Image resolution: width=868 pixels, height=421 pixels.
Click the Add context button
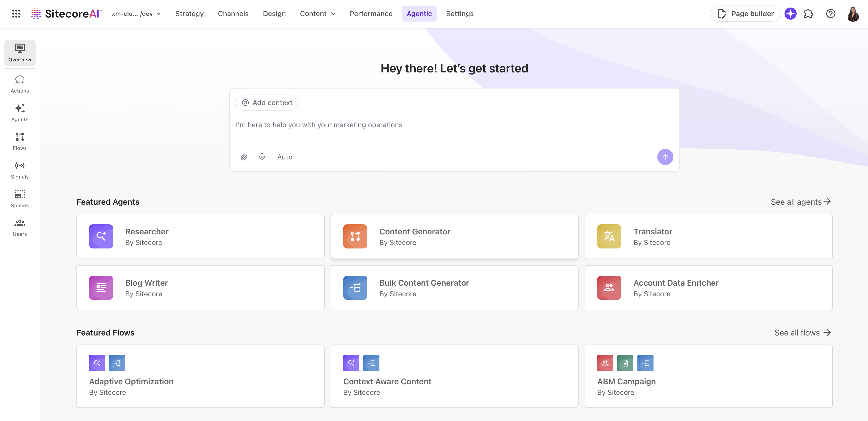click(x=267, y=102)
